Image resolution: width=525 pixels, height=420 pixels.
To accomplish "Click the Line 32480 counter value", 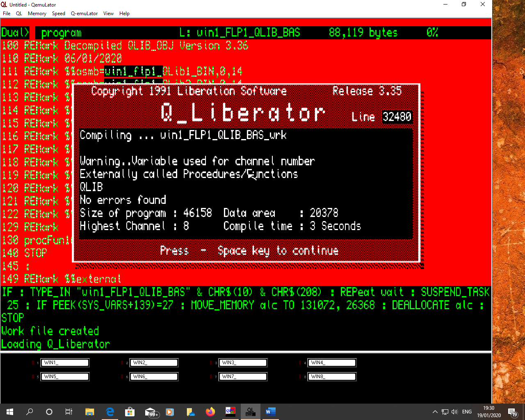I will 397,117.
